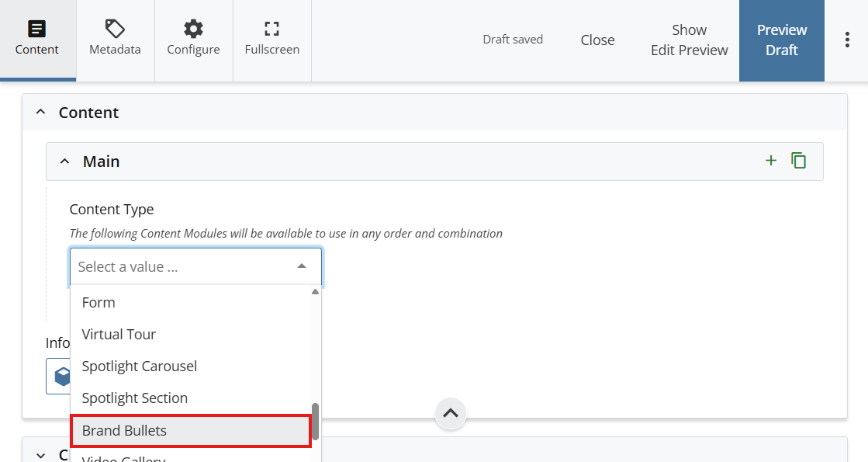The width and height of the screenshot is (868, 462).
Task: Click the dropdown list scrollbar thumb
Action: tap(315, 420)
